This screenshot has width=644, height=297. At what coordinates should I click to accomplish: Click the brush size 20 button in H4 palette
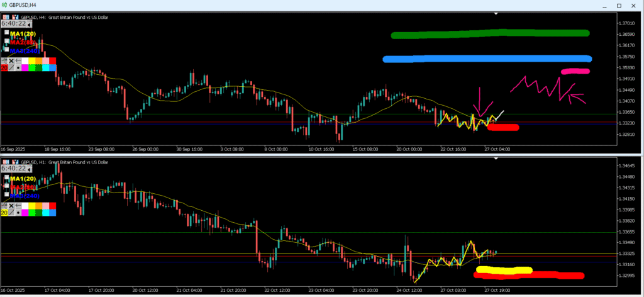(4, 67)
